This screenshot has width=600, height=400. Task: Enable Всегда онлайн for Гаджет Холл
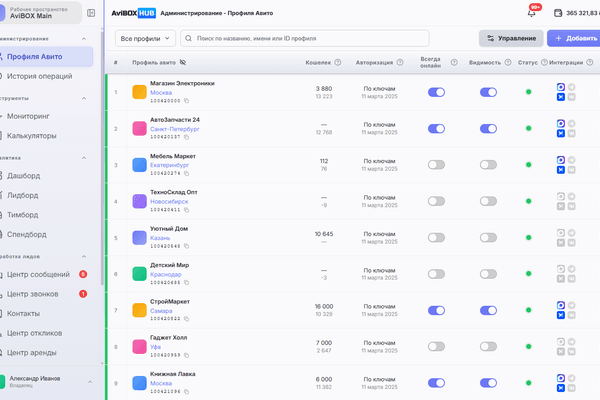(436, 347)
